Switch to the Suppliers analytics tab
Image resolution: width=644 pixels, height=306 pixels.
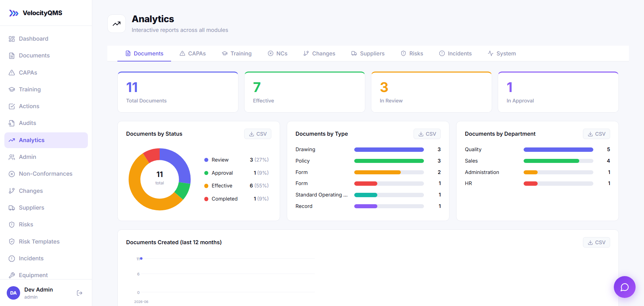click(x=368, y=53)
